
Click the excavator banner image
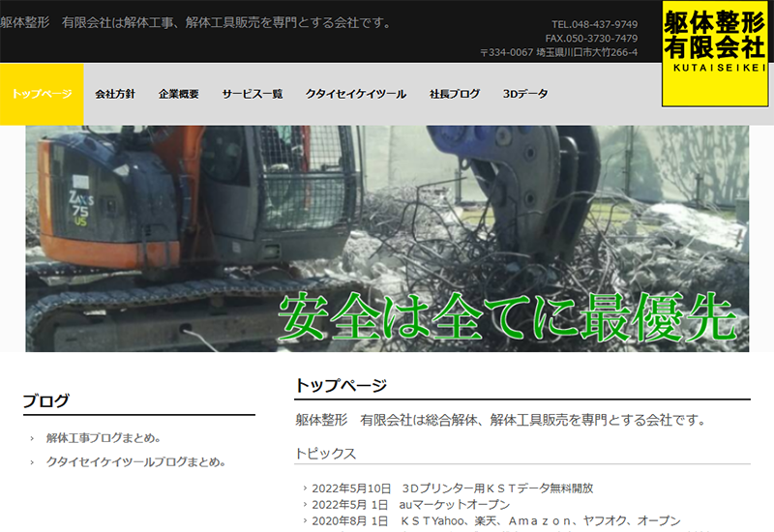pos(387,238)
